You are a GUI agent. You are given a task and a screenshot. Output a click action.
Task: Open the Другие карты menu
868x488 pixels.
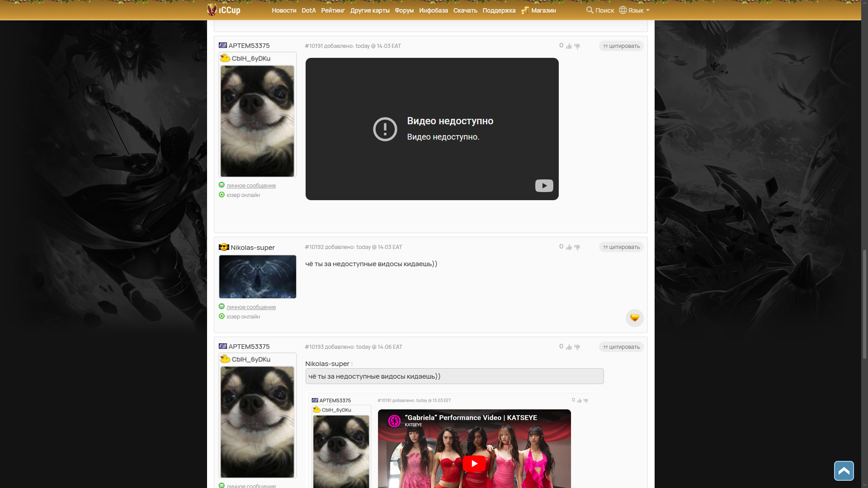tap(369, 10)
